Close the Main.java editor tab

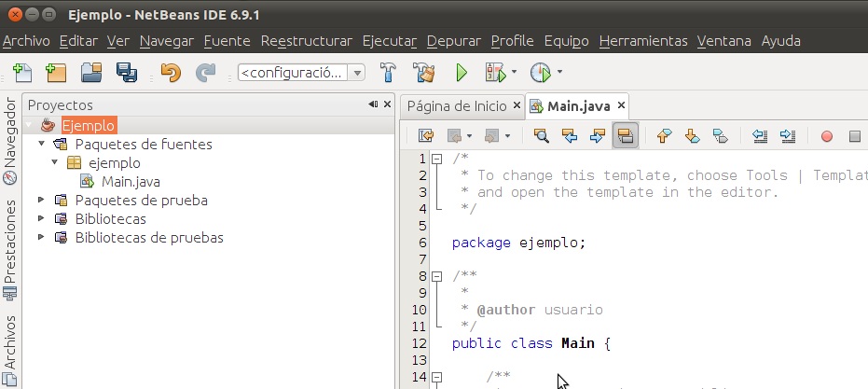coord(621,105)
